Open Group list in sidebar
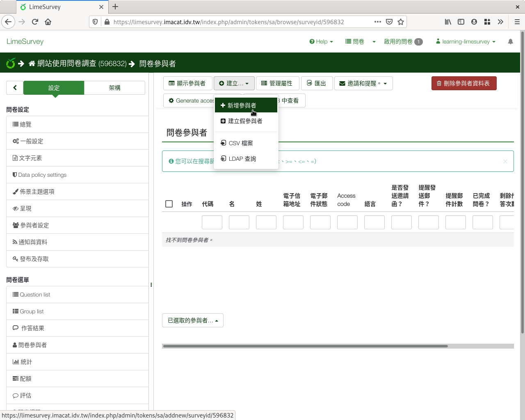This screenshot has height=420, width=525. 78,311
